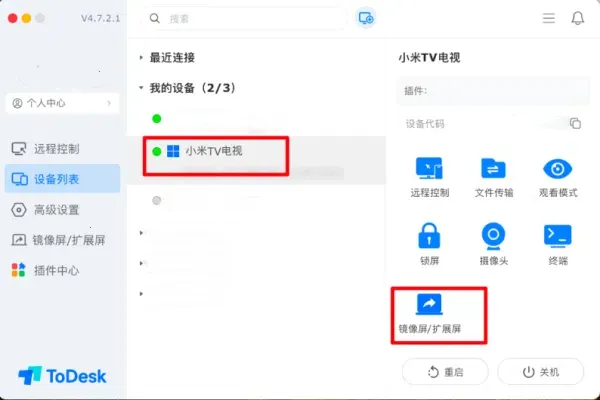The width and height of the screenshot is (600, 400).
Task: Open 个人中心 chevron entry
Action: pyautogui.click(x=62, y=103)
